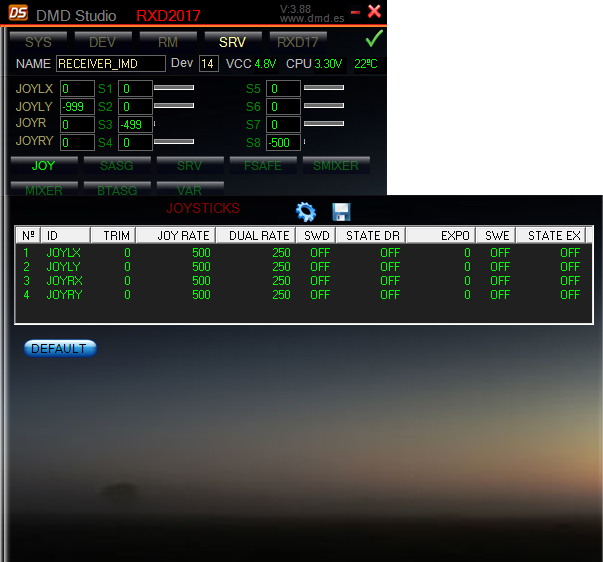Click the Nº column header

[x=28, y=235]
